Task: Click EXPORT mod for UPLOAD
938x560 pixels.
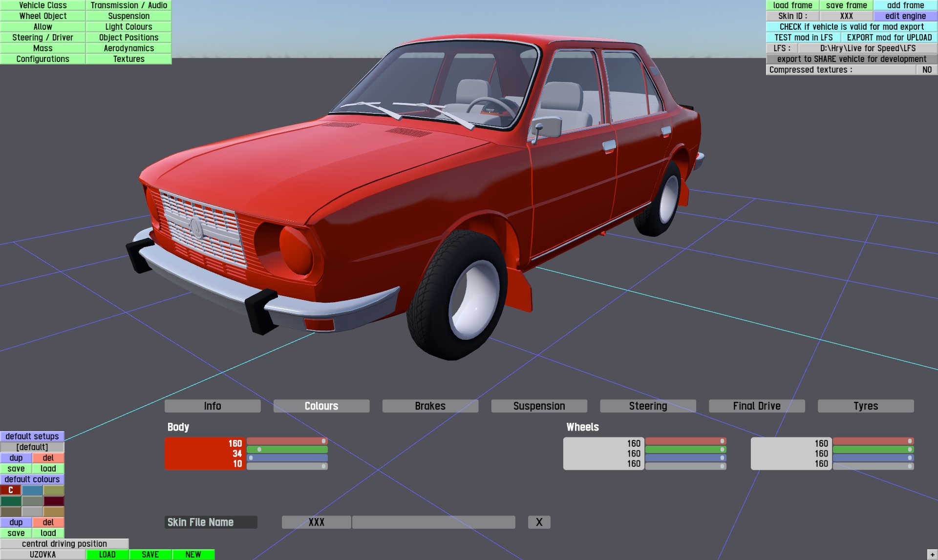Action: pyautogui.click(x=889, y=38)
